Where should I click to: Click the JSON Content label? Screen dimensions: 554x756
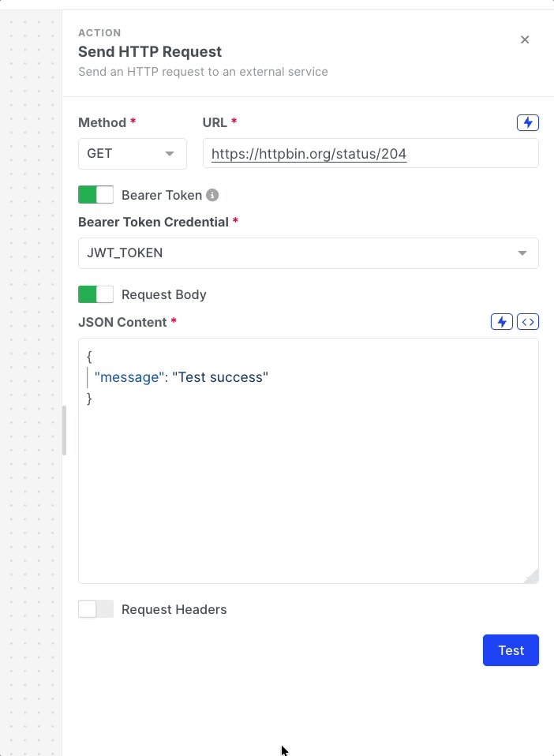click(x=122, y=322)
